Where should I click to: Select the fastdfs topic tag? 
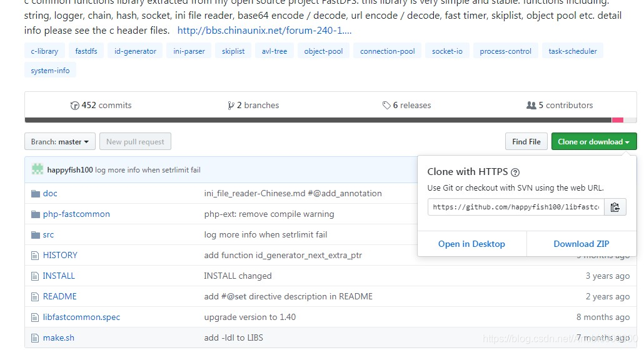coord(86,51)
